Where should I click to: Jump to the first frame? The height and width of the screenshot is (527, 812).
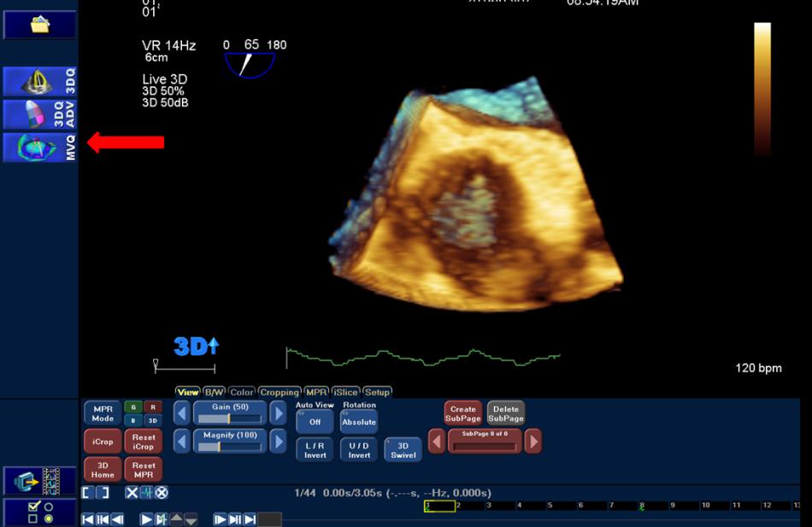[x=88, y=519]
